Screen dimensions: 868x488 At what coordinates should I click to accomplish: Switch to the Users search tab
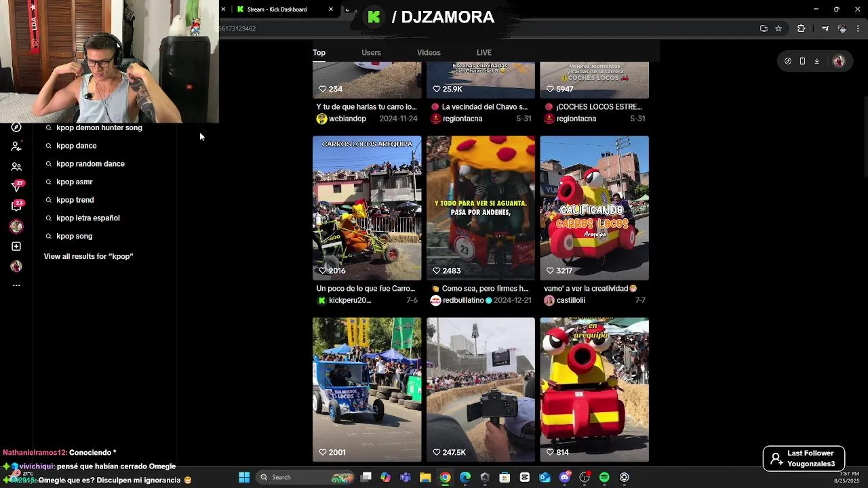pyautogui.click(x=371, y=52)
